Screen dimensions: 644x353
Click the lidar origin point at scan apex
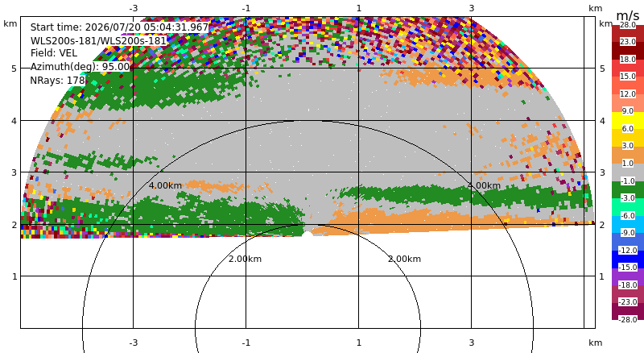(x=308, y=235)
